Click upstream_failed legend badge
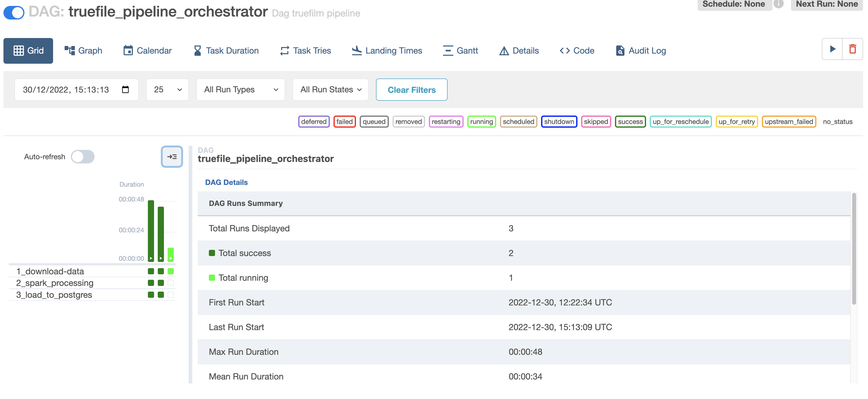The height and width of the screenshot is (399, 868). pyautogui.click(x=789, y=122)
